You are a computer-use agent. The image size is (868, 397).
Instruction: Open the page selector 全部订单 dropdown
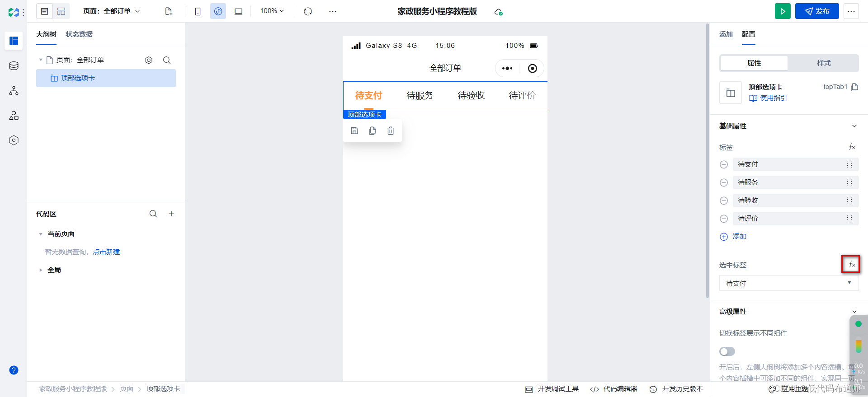coord(112,11)
